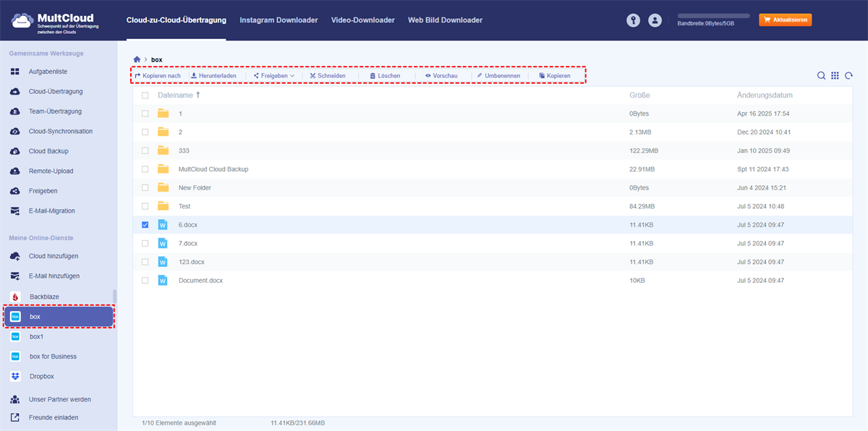Click Schneiden in toolbar
868x431 pixels.
328,76
